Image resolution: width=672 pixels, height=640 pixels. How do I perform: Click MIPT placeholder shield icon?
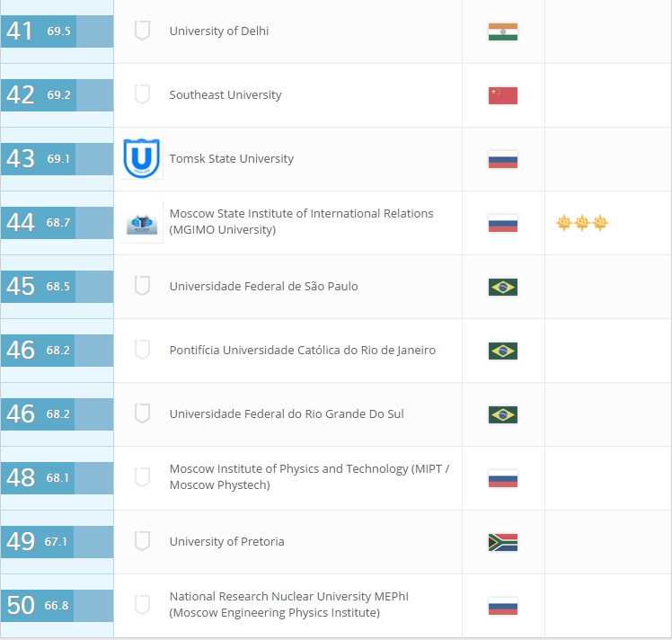point(142,477)
